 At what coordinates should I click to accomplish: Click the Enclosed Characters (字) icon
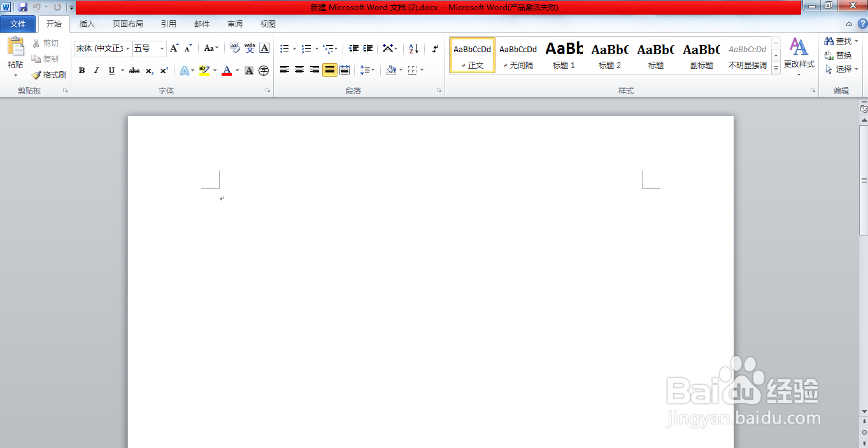pos(264,71)
